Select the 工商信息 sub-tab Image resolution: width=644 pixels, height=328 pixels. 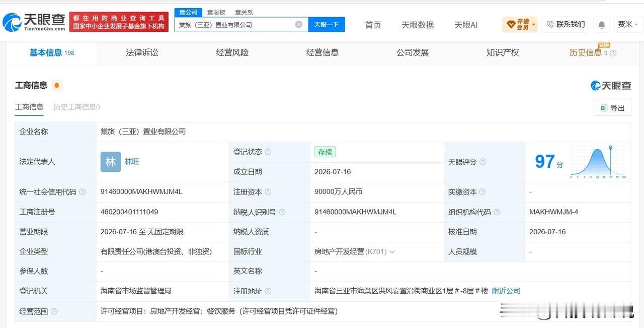(x=29, y=107)
